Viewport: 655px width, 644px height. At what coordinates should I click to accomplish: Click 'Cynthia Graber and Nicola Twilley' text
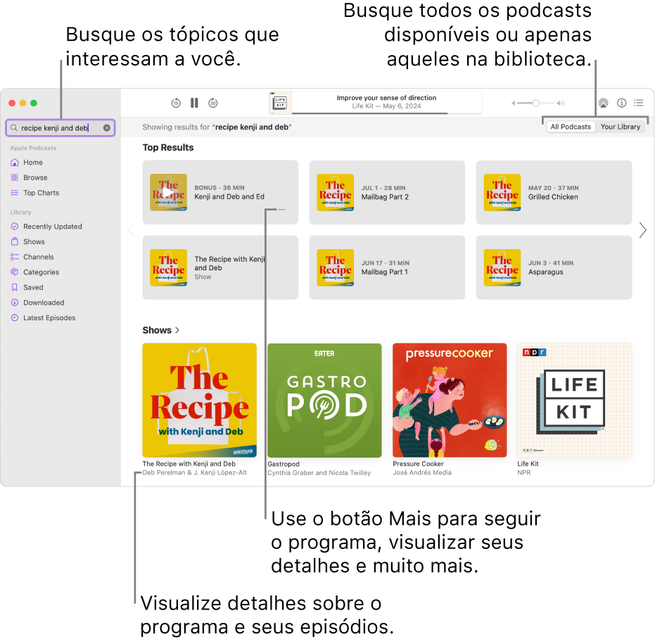(319, 473)
